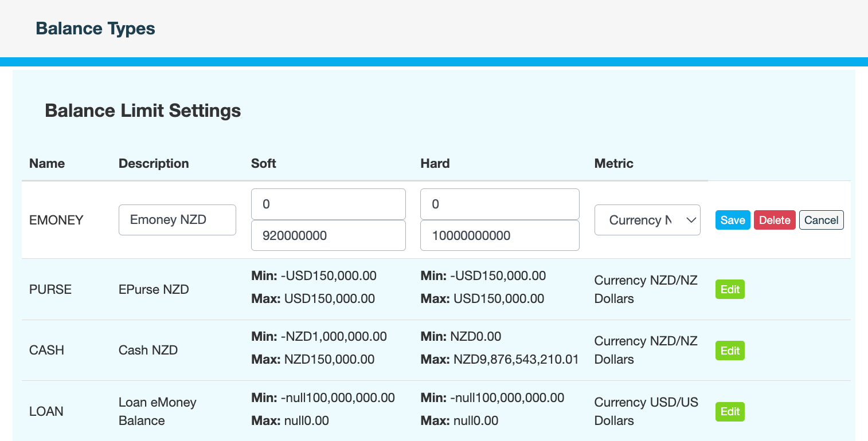The width and height of the screenshot is (868, 441).
Task: Focus the Hard maximum field showing 10000000000
Action: [x=499, y=235]
